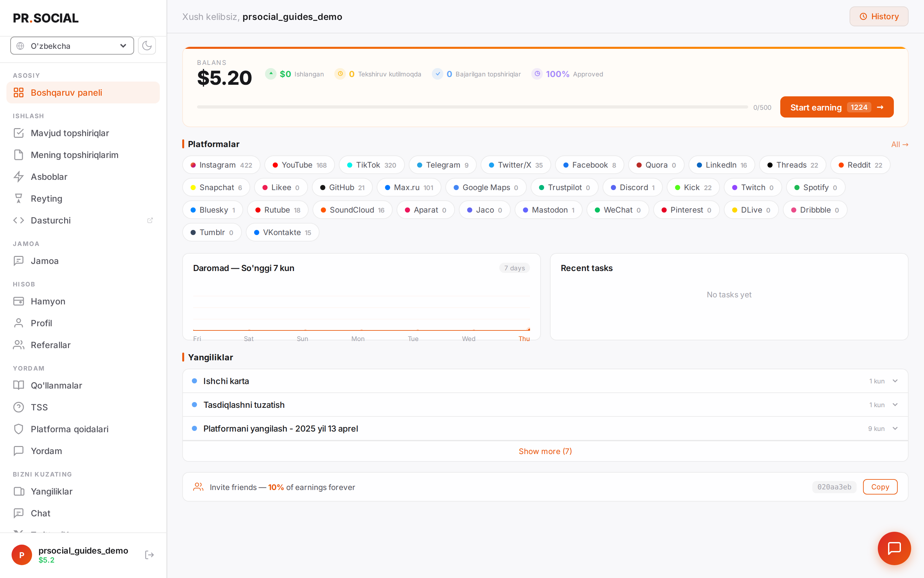Click Start earning button

click(836, 108)
